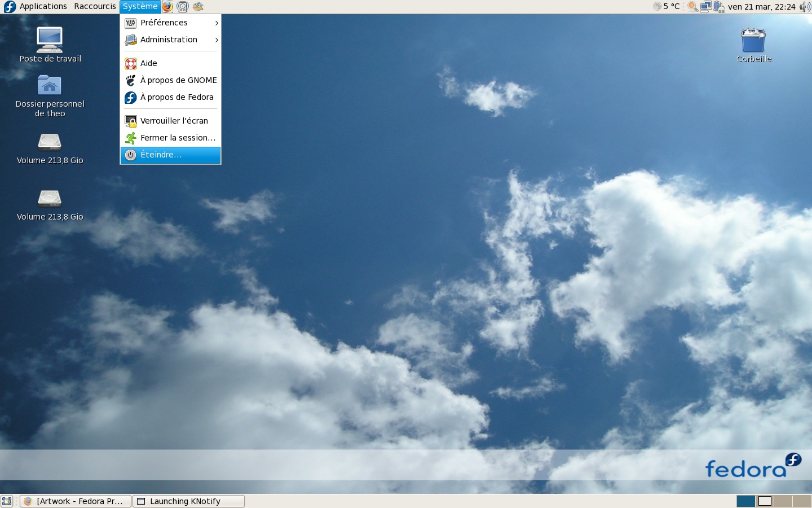Select Éteindre… to shut down
This screenshot has height=508, width=812.
pos(170,155)
